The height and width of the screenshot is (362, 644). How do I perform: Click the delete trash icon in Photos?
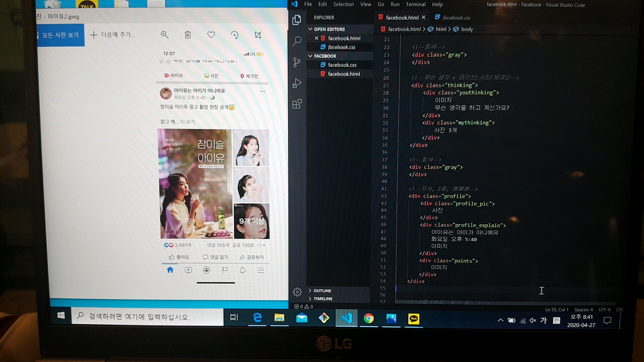pos(188,35)
